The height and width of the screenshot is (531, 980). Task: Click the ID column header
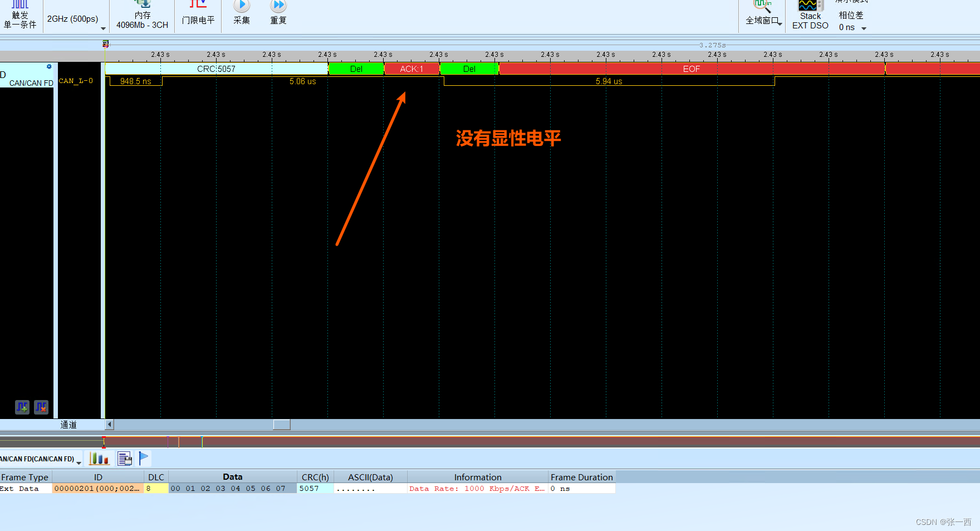point(98,477)
